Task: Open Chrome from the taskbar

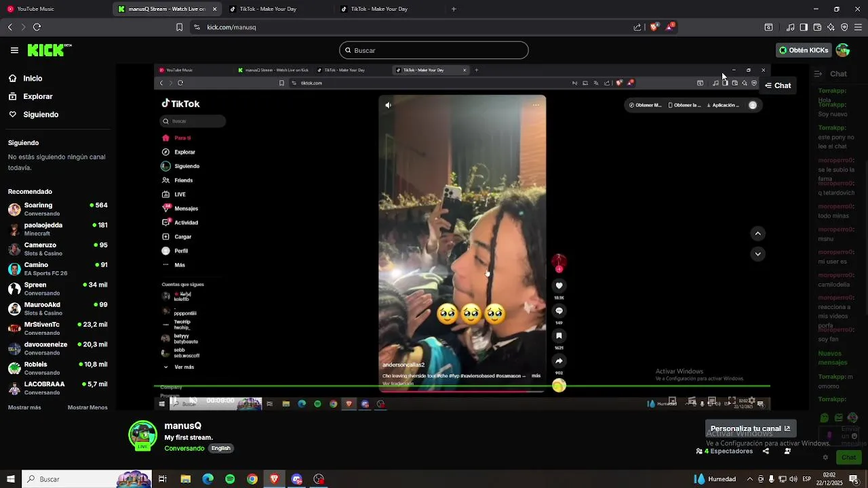Action: tap(252, 479)
